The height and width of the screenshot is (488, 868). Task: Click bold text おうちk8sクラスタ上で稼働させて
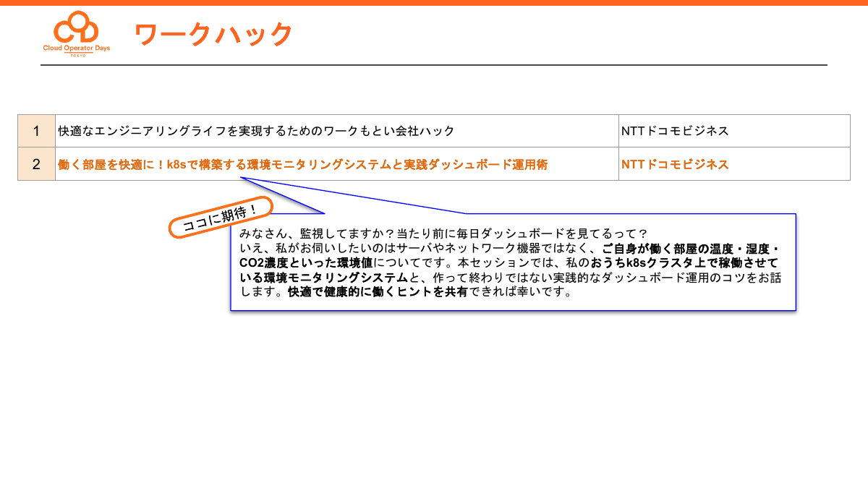[684, 263]
